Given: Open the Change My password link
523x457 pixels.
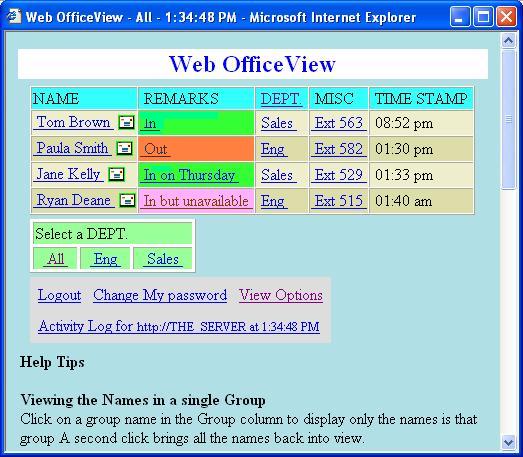Looking at the screenshot, I should point(160,295).
